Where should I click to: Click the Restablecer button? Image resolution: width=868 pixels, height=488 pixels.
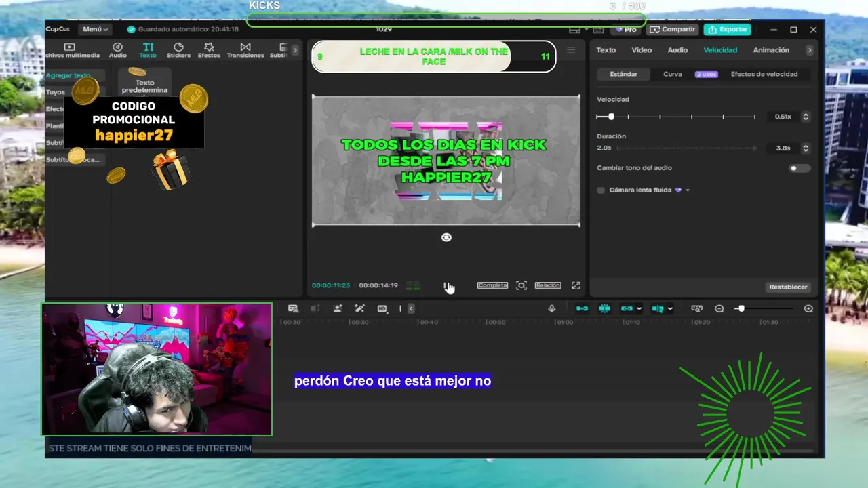point(788,287)
